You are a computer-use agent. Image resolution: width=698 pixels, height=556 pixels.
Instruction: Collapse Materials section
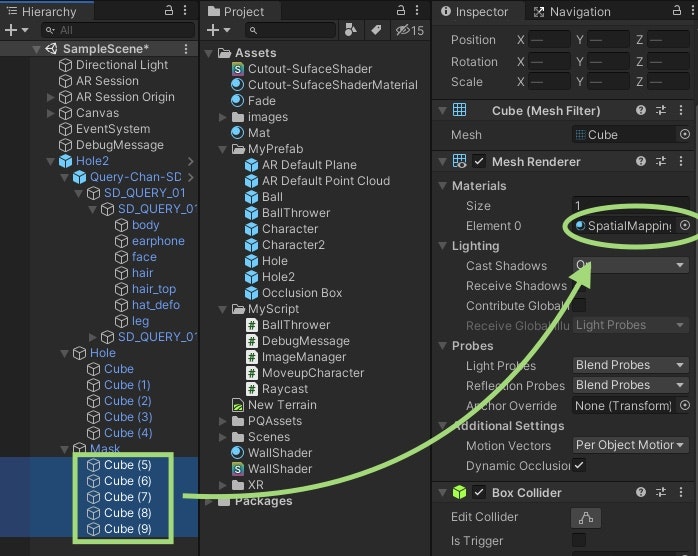(x=442, y=186)
